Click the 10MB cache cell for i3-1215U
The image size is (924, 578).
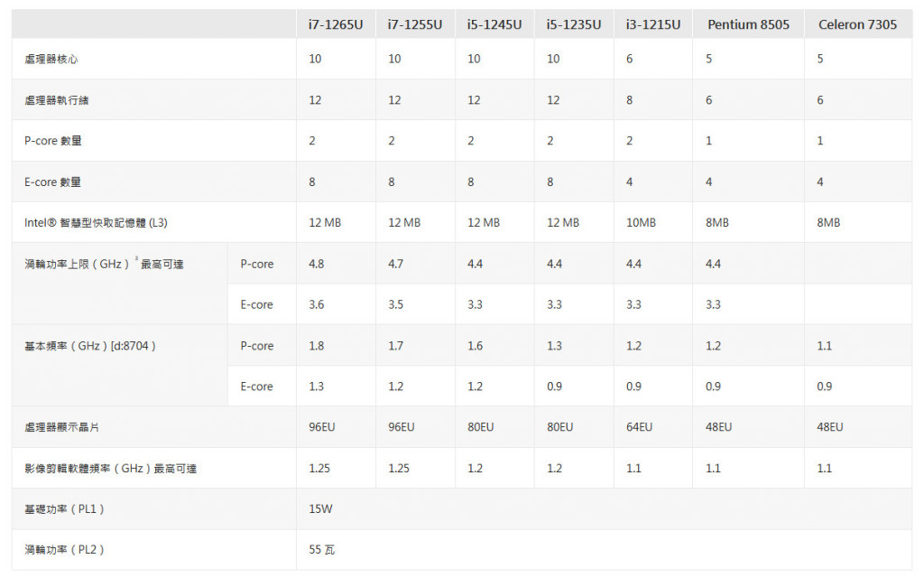click(x=642, y=223)
